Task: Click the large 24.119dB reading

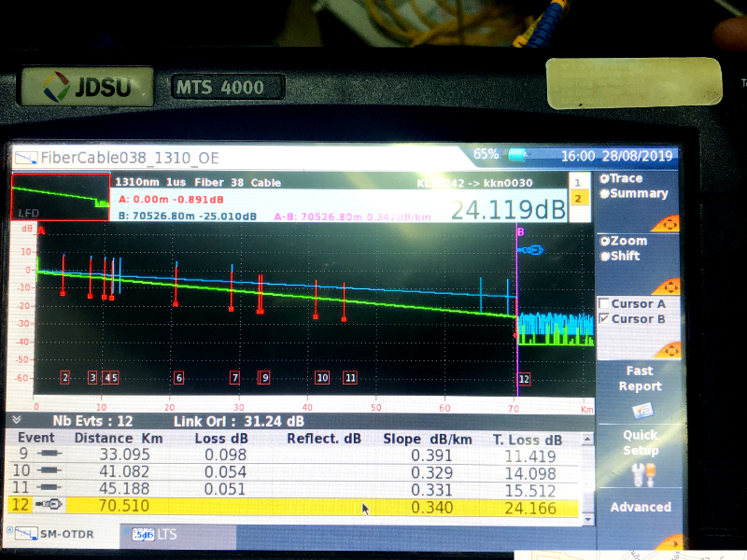Action: 508,209
